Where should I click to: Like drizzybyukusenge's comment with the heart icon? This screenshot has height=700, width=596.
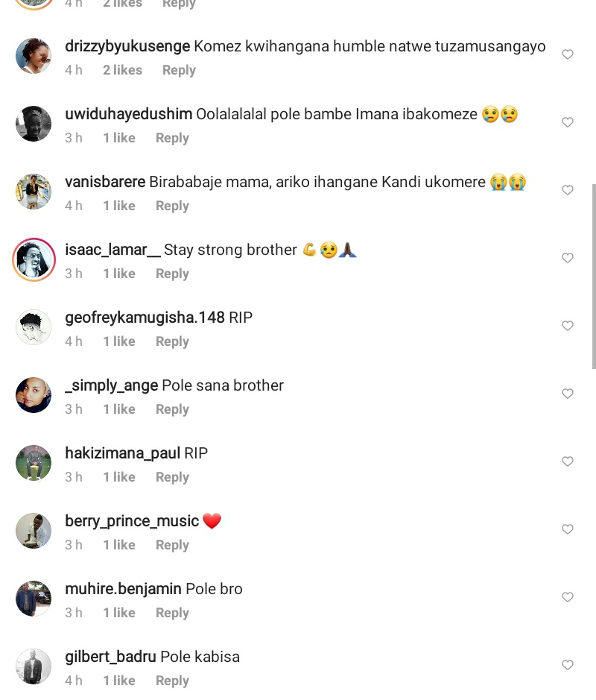pos(568,54)
